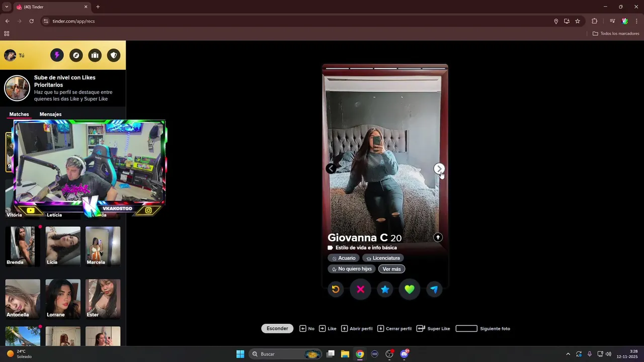Open File Explorer from the taskbar

click(345, 354)
